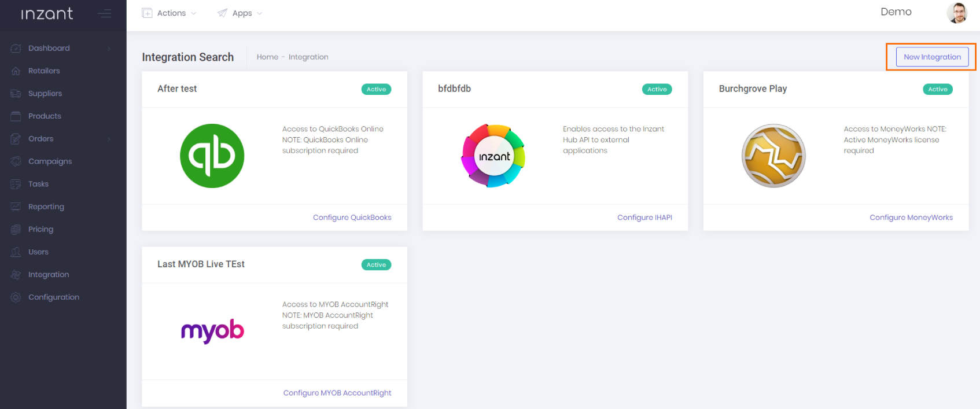The width and height of the screenshot is (980, 409).
Task: Click the Inzant logo in the sidebar
Action: click(47, 14)
